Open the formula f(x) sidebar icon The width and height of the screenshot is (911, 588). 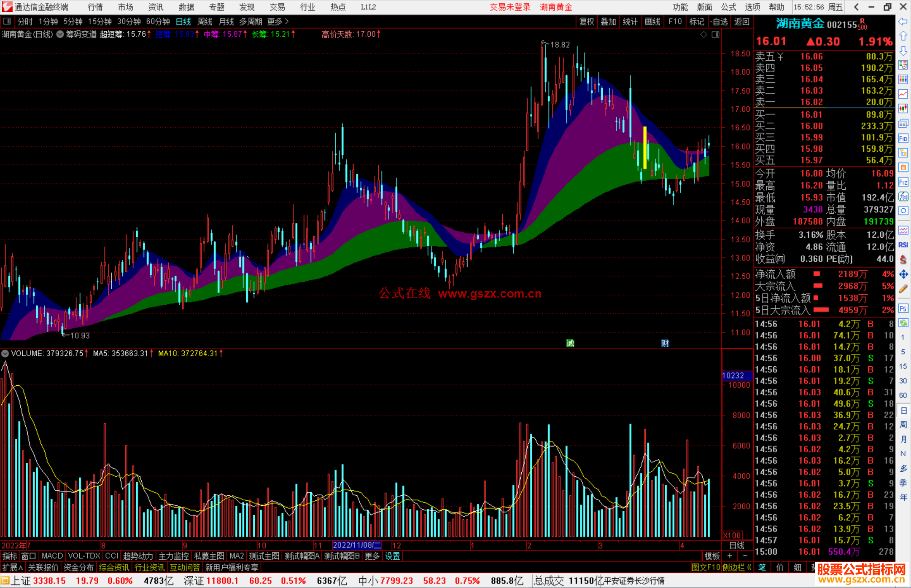pos(903,196)
